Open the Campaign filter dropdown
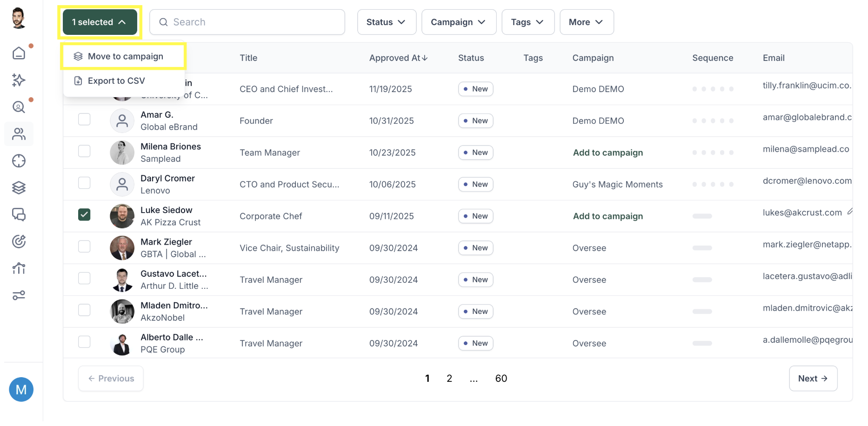This screenshot has height=426, width=868. (x=459, y=22)
